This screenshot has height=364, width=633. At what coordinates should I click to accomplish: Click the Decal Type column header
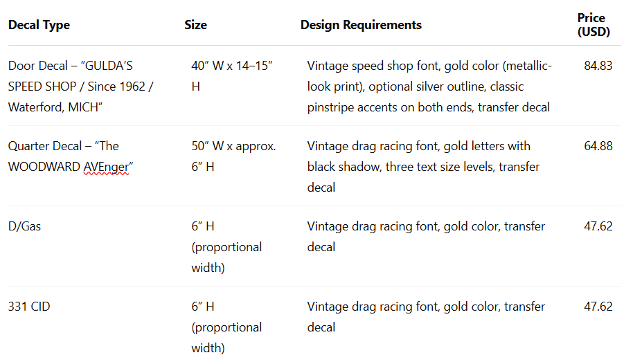(x=39, y=25)
